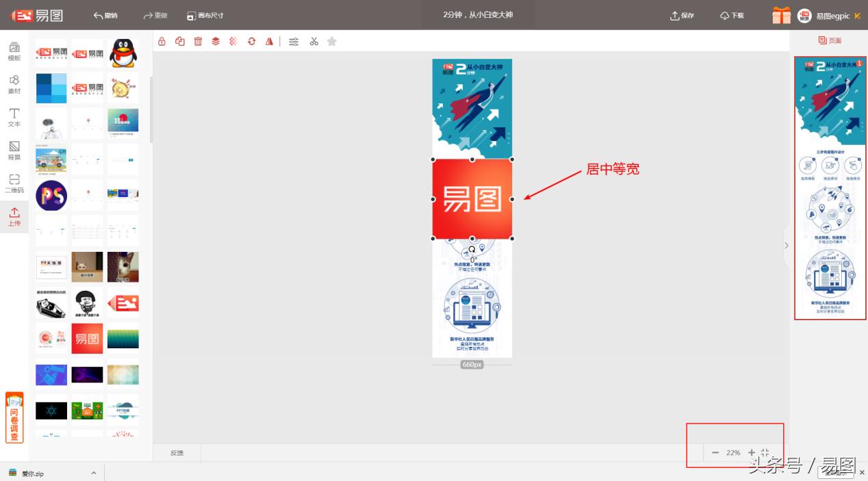Screen dimensions: 868x481
Task: Select the QQ penguin uploaded image
Action: (x=123, y=53)
